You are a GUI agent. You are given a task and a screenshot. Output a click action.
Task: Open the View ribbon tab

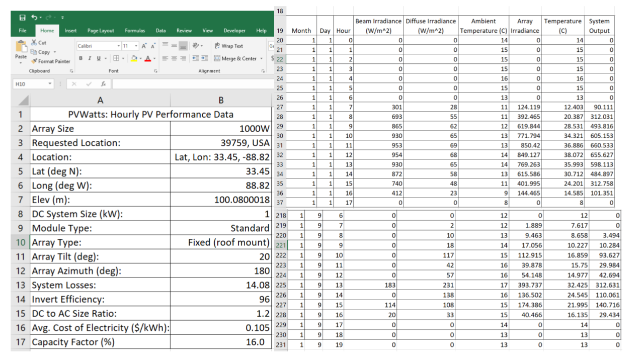pos(208,31)
